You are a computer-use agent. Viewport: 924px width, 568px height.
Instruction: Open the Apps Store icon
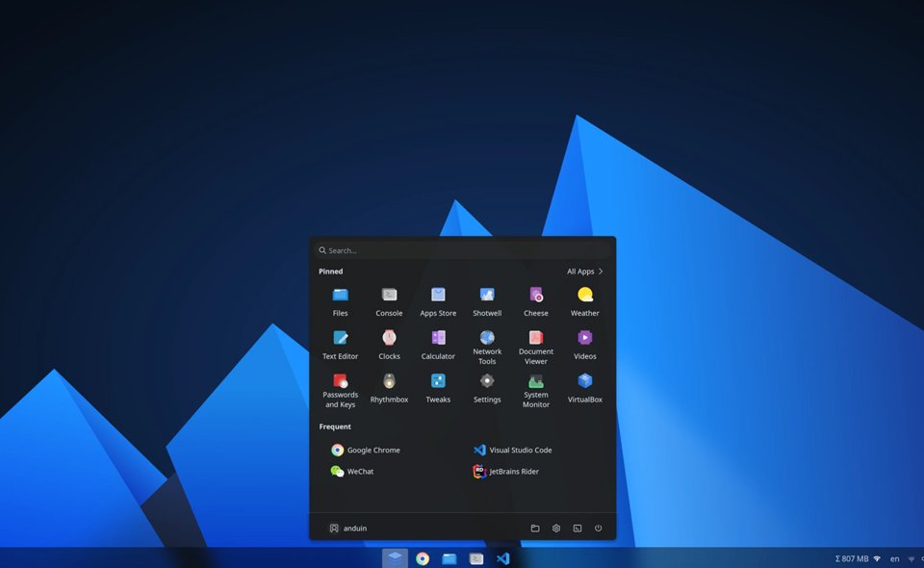(438, 301)
